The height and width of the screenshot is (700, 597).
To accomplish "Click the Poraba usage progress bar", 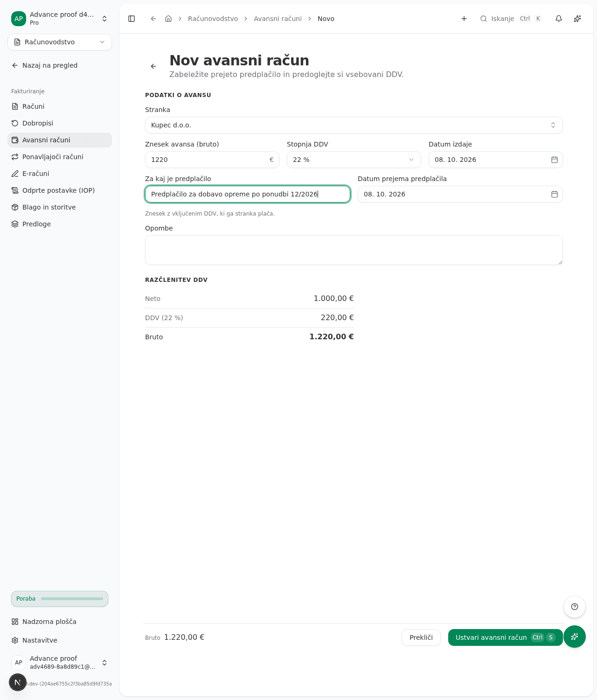I will (60, 599).
